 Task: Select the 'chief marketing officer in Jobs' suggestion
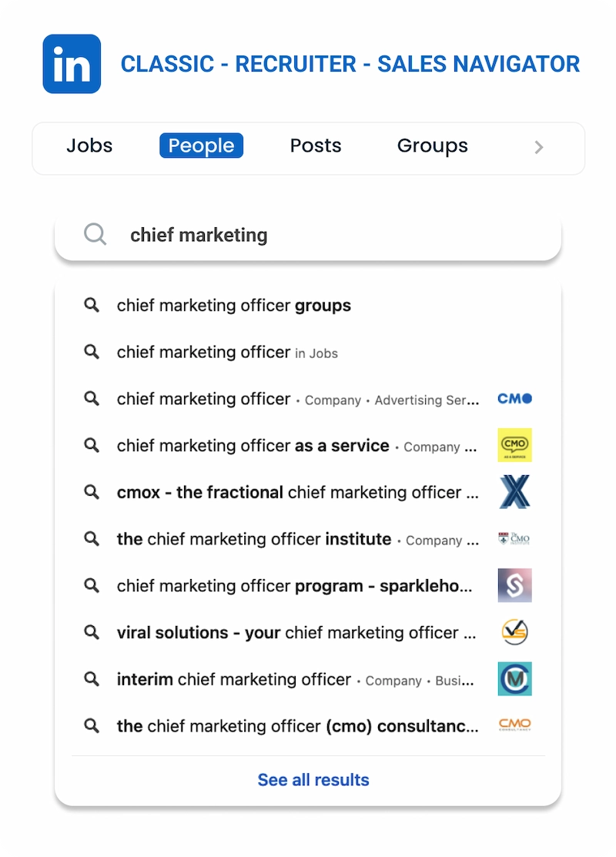pos(227,352)
